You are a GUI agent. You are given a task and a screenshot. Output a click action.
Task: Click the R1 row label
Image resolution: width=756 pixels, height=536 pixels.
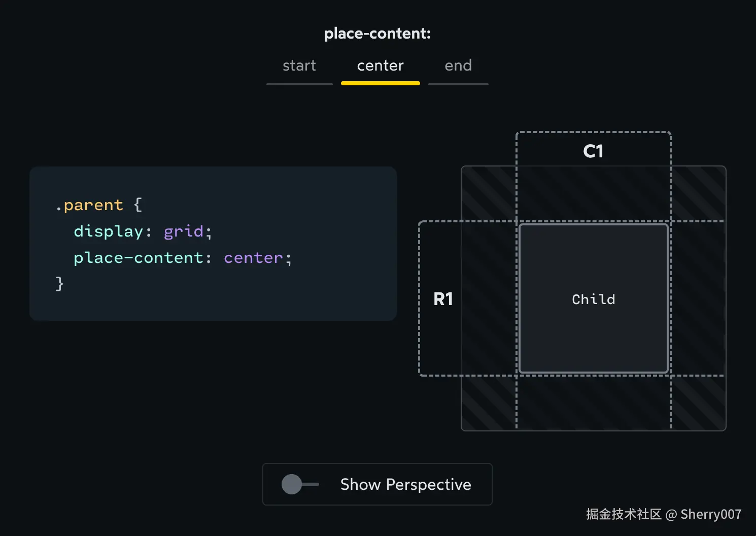pos(443,299)
